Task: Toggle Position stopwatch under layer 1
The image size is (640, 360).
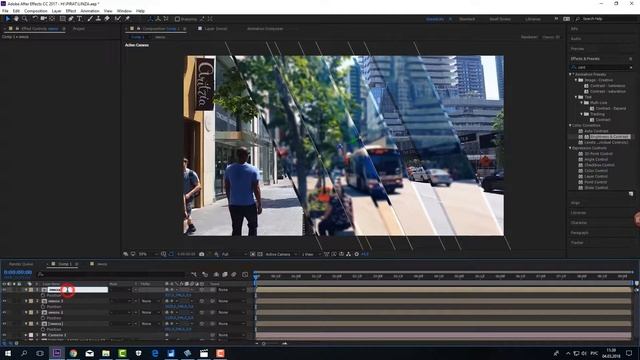Action: pyautogui.click(x=43, y=295)
